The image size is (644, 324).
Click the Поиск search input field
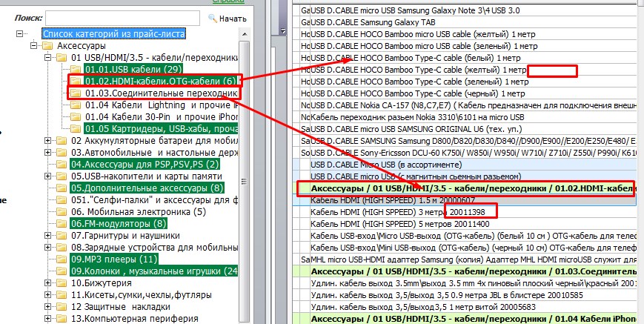click(122, 19)
